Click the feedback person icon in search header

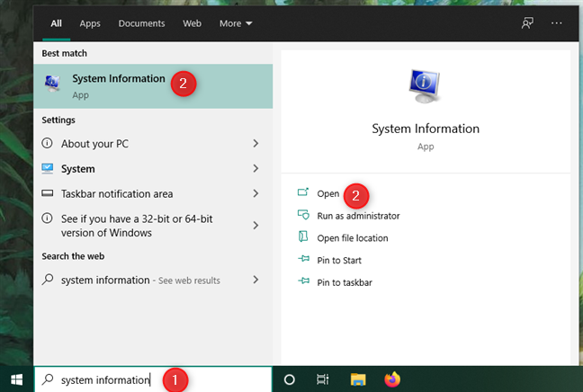point(527,23)
